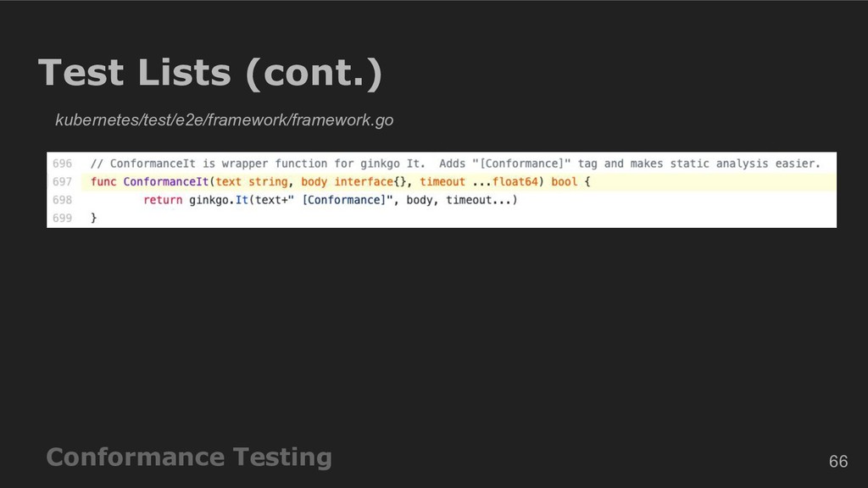Viewport: 868px width, 488px height.
Task: Click the " [Conformance]" string literal
Action: 341,200
